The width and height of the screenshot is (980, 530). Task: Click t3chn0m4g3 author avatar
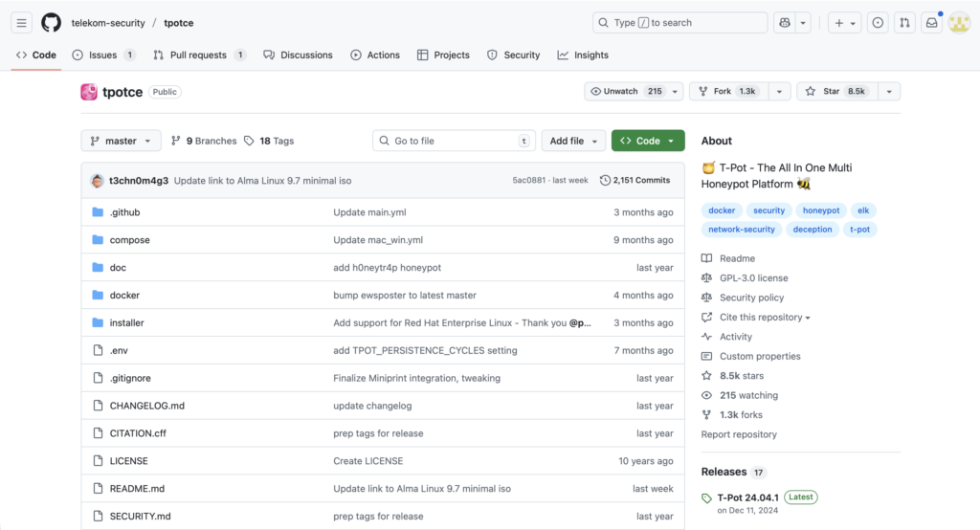[98, 180]
